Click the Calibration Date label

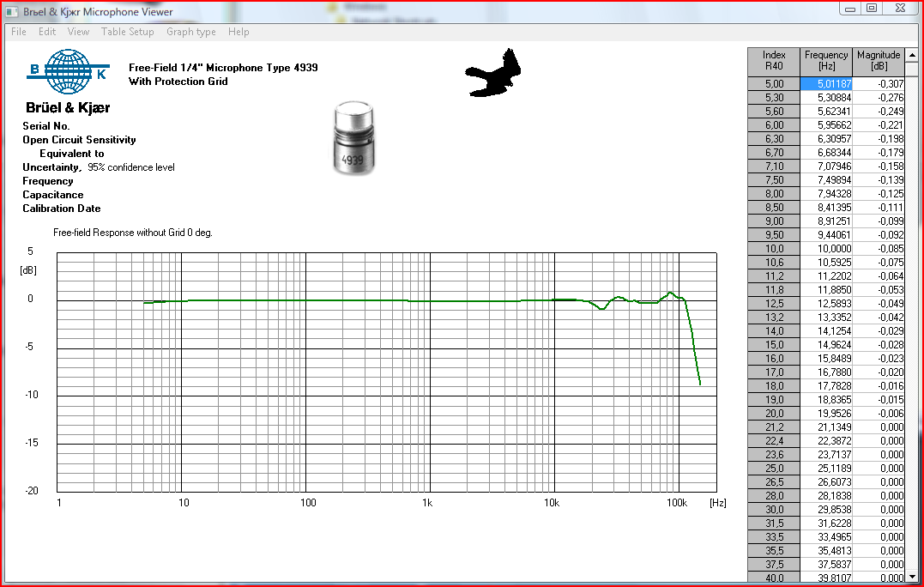click(x=61, y=209)
